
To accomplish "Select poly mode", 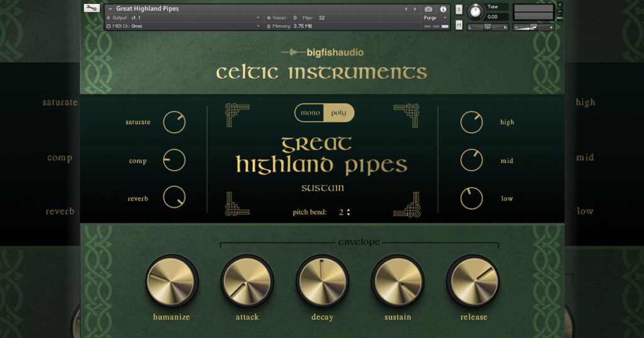I will (x=339, y=113).
